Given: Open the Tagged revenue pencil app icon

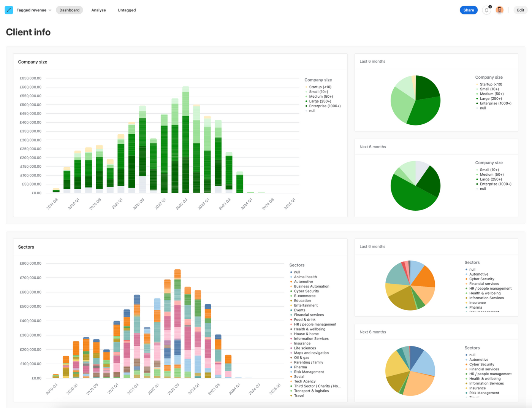Looking at the screenshot, I should pos(9,10).
